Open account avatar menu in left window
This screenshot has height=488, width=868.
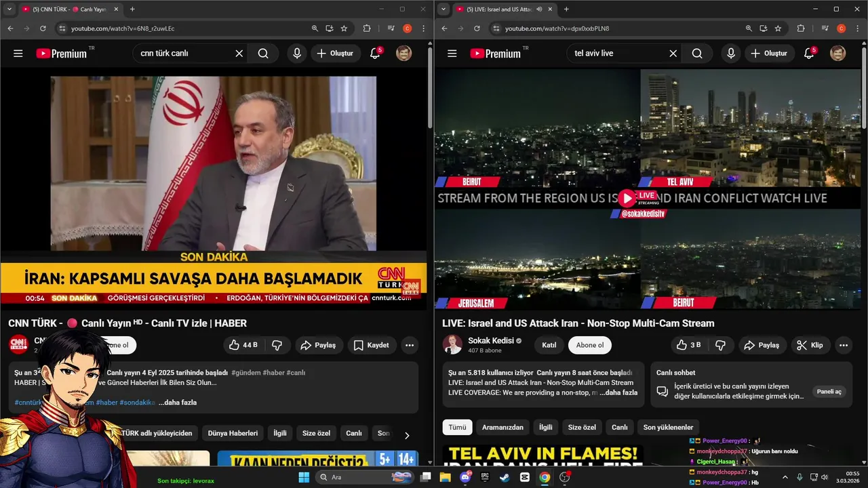(404, 54)
